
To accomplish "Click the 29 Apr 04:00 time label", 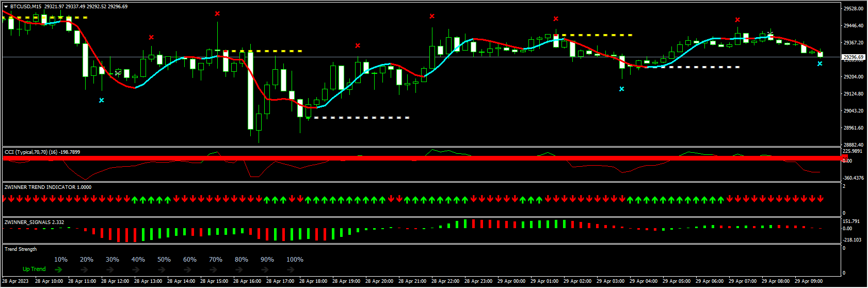I will click(644, 281).
